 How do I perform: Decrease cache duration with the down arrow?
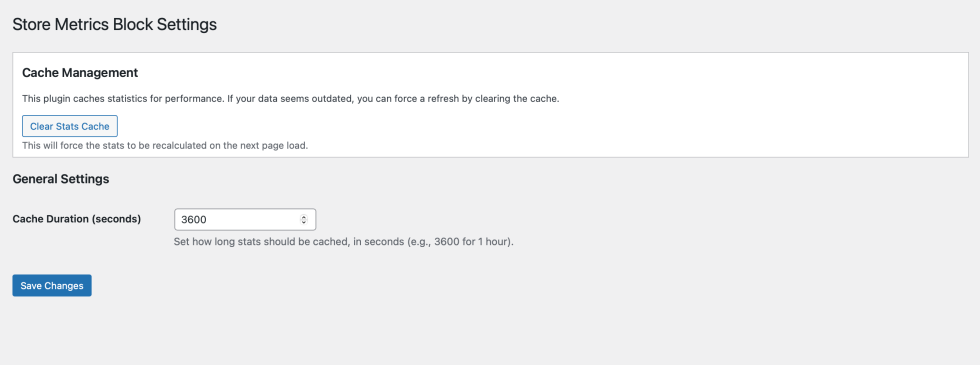click(304, 222)
